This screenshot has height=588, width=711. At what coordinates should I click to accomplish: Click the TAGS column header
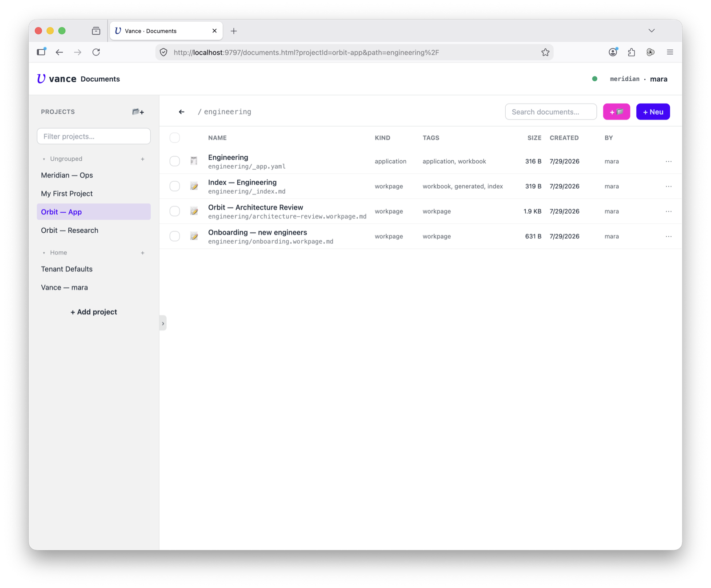(431, 138)
